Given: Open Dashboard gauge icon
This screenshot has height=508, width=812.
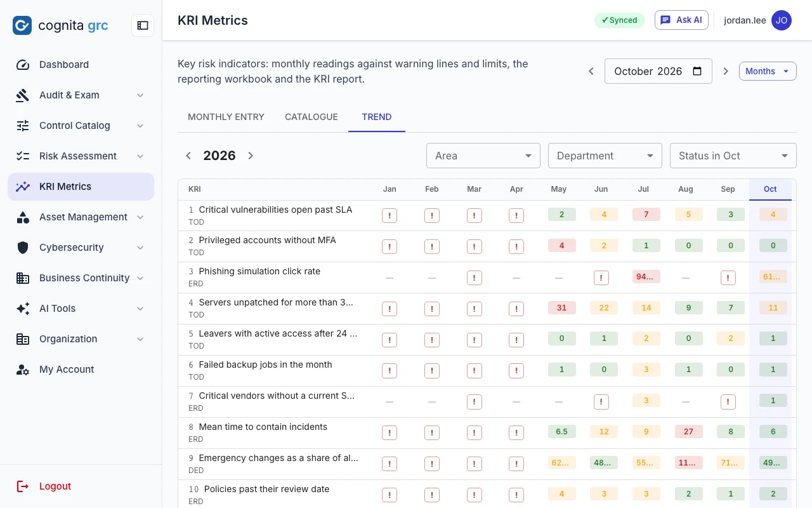Looking at the screenshot, I should tap(23, 65).
